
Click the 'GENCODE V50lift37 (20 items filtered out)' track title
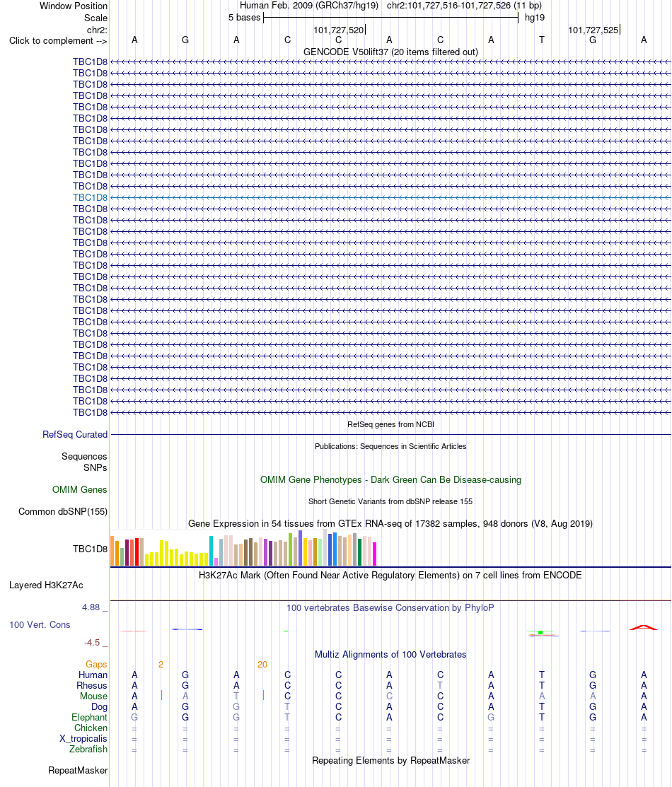point(390,52)
